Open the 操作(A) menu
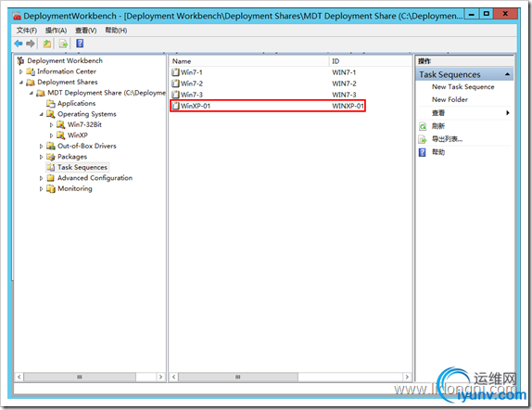532x410 pixels. point(56,31)
